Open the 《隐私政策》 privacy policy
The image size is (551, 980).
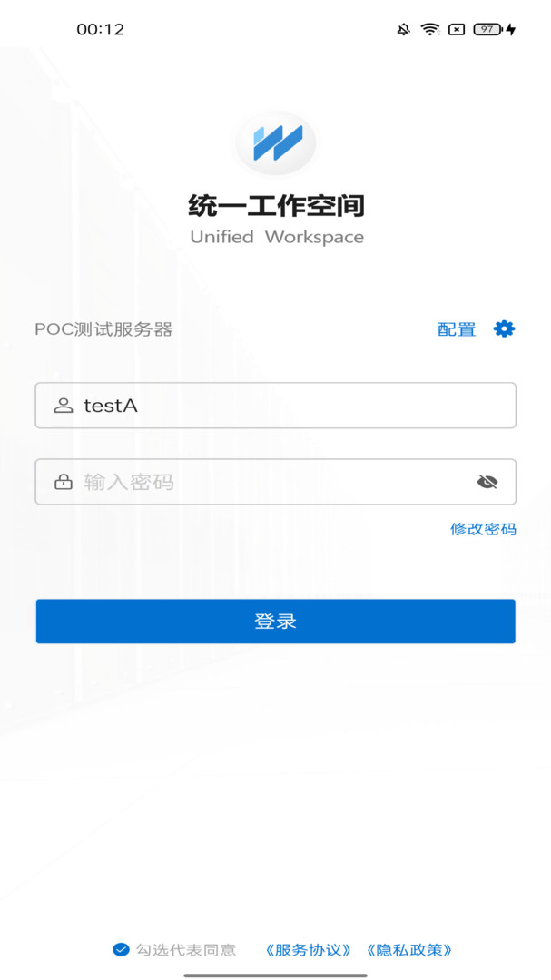click(x=409, y=950)
